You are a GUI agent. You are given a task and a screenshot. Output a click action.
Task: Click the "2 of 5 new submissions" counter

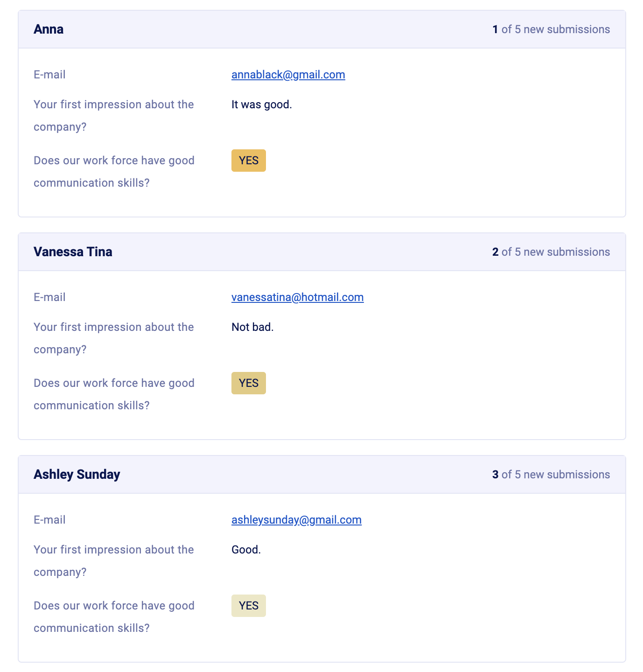(x=551, y=252)
